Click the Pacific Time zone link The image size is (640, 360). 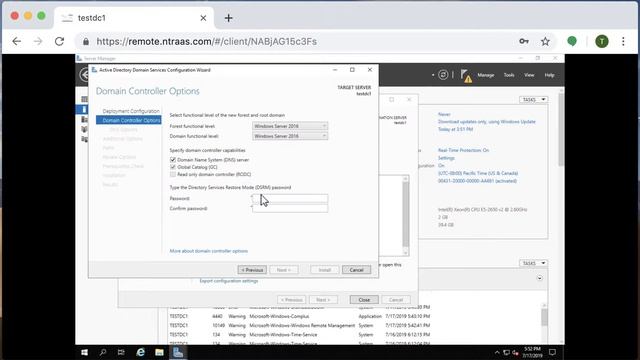point(478,173)
